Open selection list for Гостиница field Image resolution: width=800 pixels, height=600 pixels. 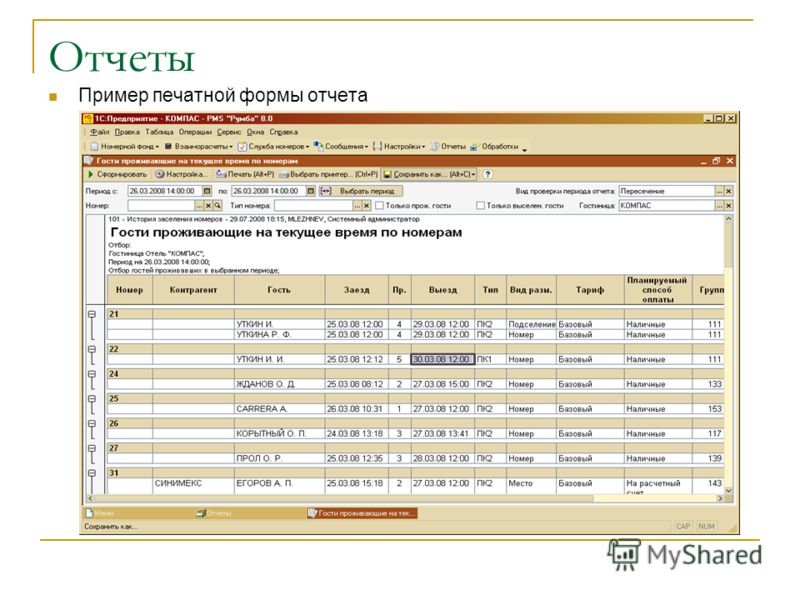[720, 206]
